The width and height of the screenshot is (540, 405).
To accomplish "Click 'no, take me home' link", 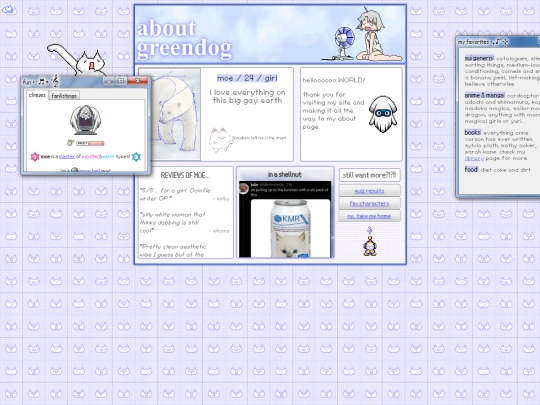I will click(x=369, y=216).
